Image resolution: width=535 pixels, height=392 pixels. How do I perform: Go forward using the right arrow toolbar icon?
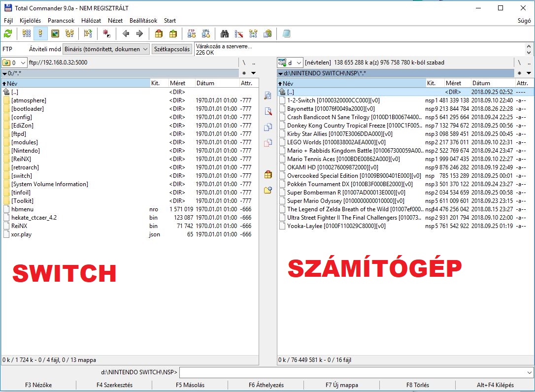(139, 33)
